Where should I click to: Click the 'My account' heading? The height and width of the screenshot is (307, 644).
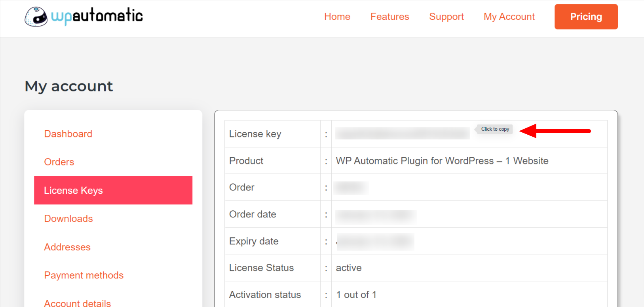coord(69,86)
